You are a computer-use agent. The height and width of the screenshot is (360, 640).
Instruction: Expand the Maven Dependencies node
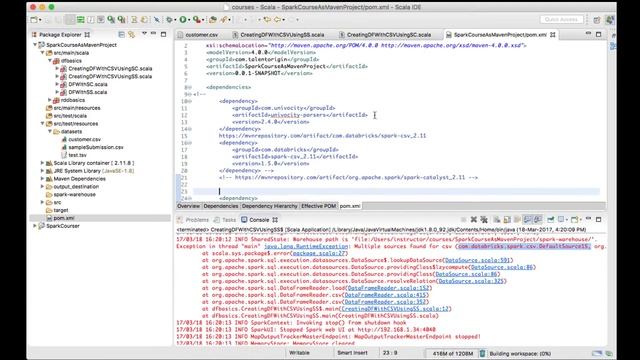click(42, 179)
